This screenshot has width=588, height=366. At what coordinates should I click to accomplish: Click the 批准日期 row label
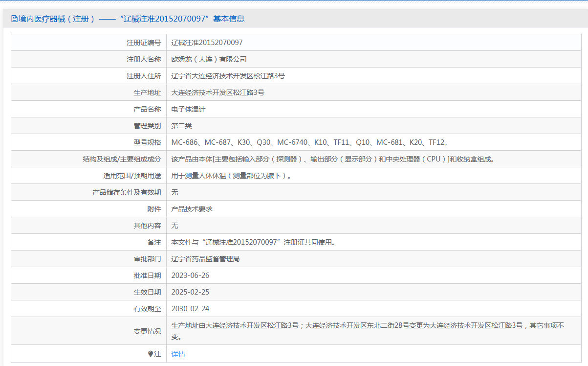(x=147, y=275)
